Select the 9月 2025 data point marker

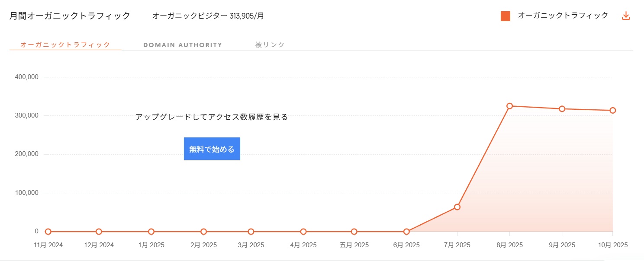(562, 109)
